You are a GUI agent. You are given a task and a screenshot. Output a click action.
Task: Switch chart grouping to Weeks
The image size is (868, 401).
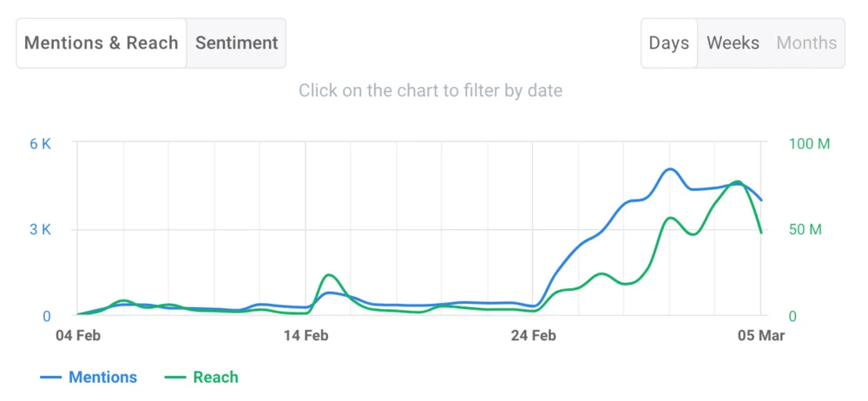click(733, 43)
